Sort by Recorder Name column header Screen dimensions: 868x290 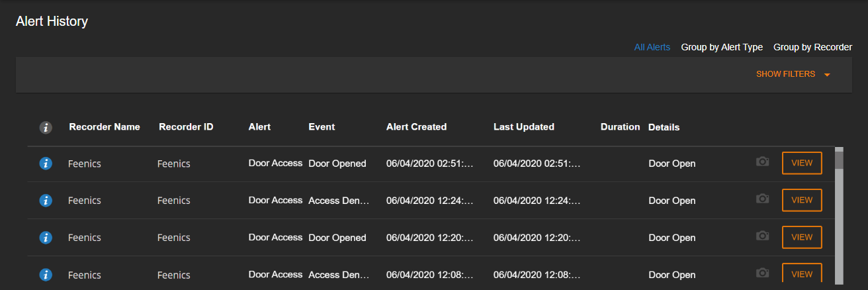[x=105, y=126]
